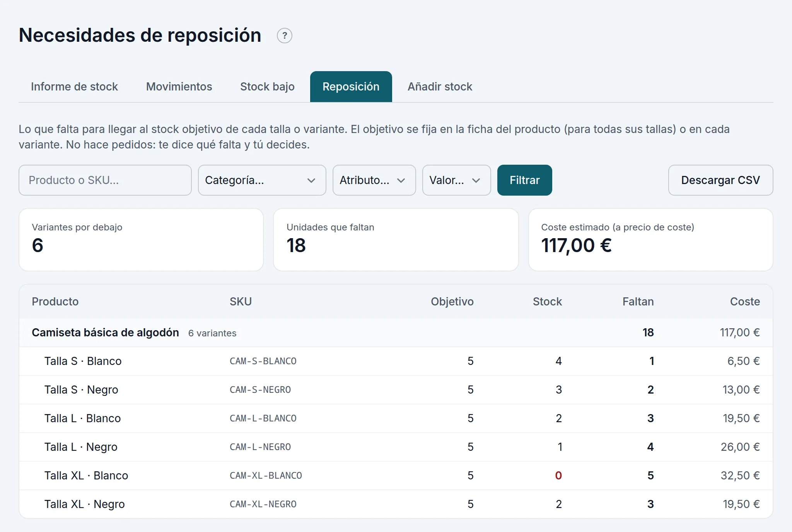Click the Filtrar button

click(x=525, y=180)
